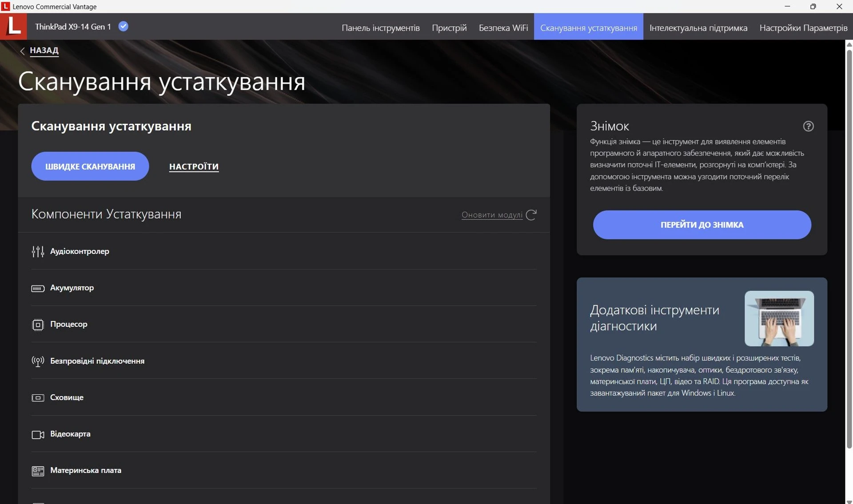
Task: Start ШВИДКЕ СКАНУВАННЯ
Action: (90, 167)
